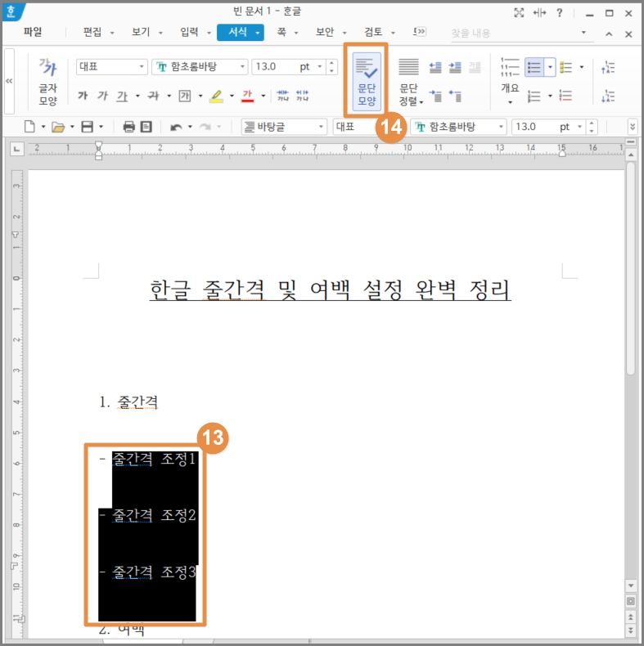Apply yellow highlighter color
The height and width of the screenshot is (646, 644).
216,96
